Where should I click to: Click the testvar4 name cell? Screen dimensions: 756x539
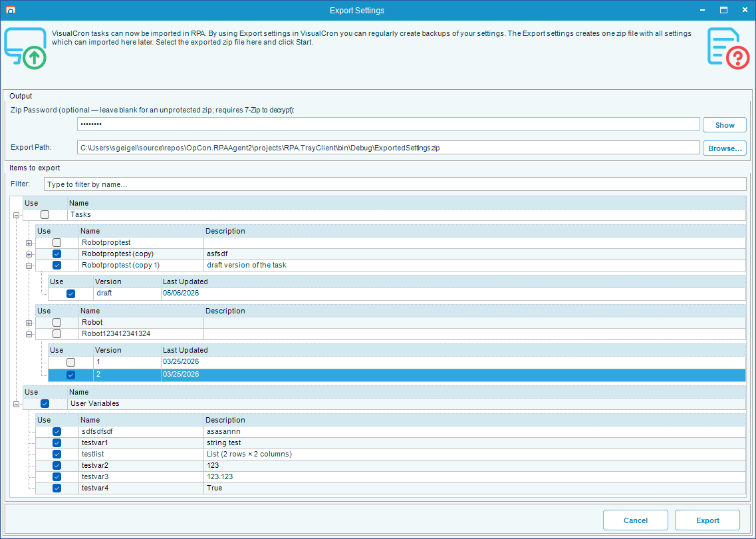[141, 488]
